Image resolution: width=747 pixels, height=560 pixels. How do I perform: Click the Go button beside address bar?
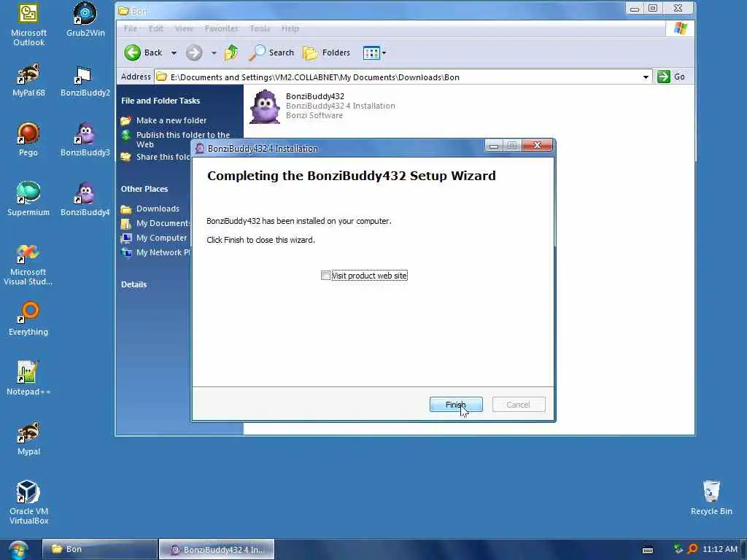coord(672,77)
